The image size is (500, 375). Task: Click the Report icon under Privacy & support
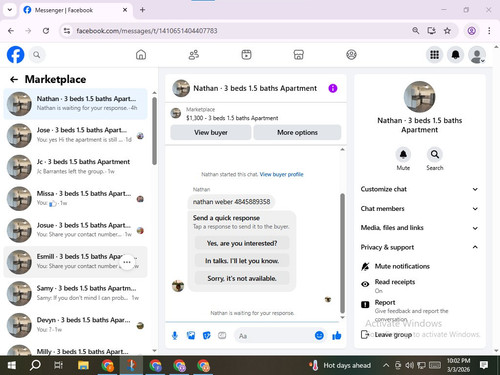click(x=365, y=304)
